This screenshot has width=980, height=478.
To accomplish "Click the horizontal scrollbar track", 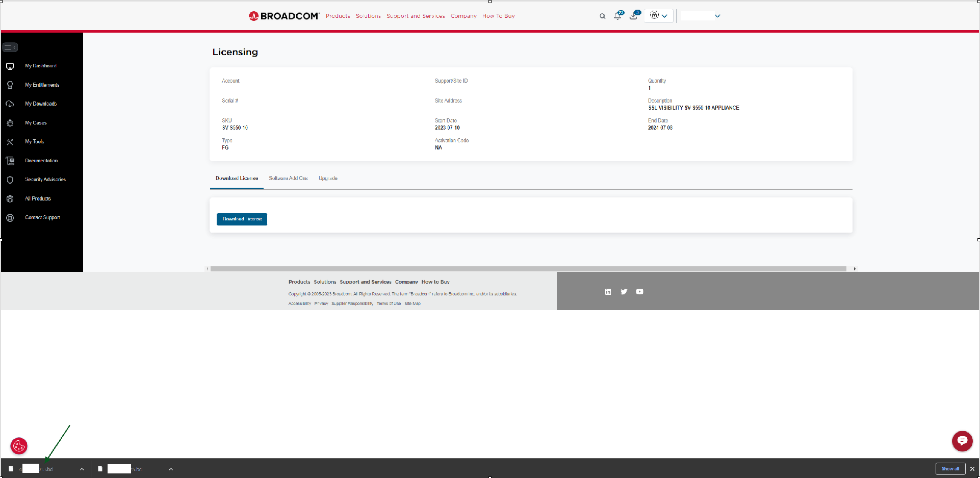I will pos(528,269).
